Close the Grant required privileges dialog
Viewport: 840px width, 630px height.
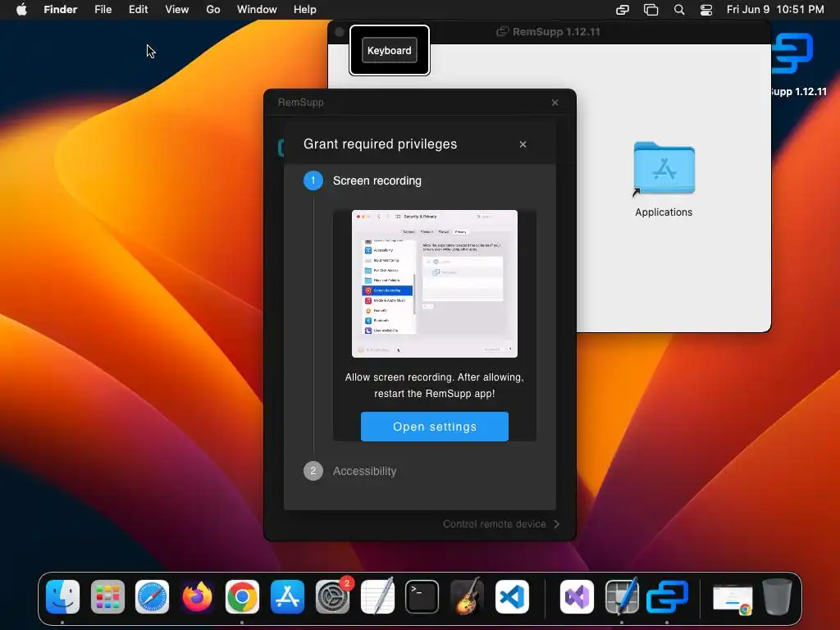[x=523, y=144]
